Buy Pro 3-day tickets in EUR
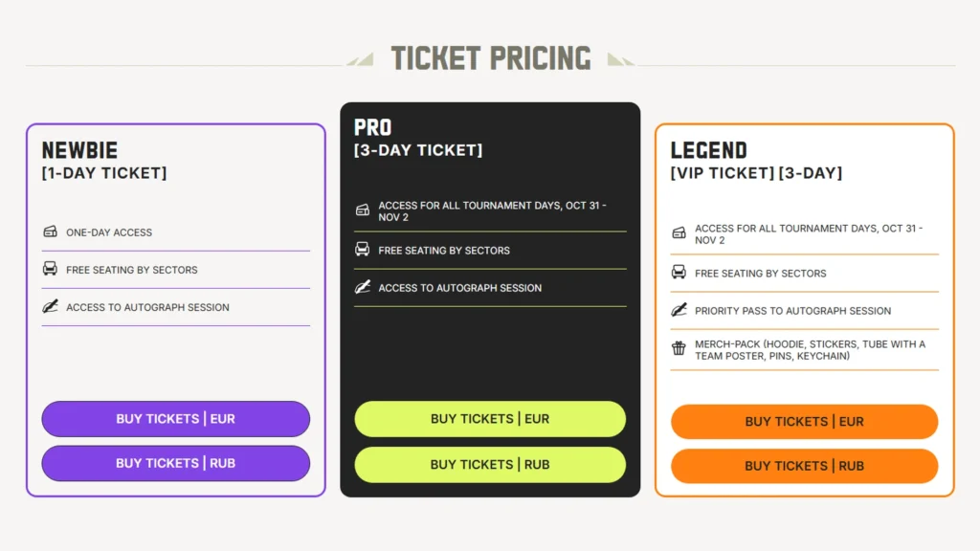This screenshot has width=980, height=551. click(x=490, y=419)
